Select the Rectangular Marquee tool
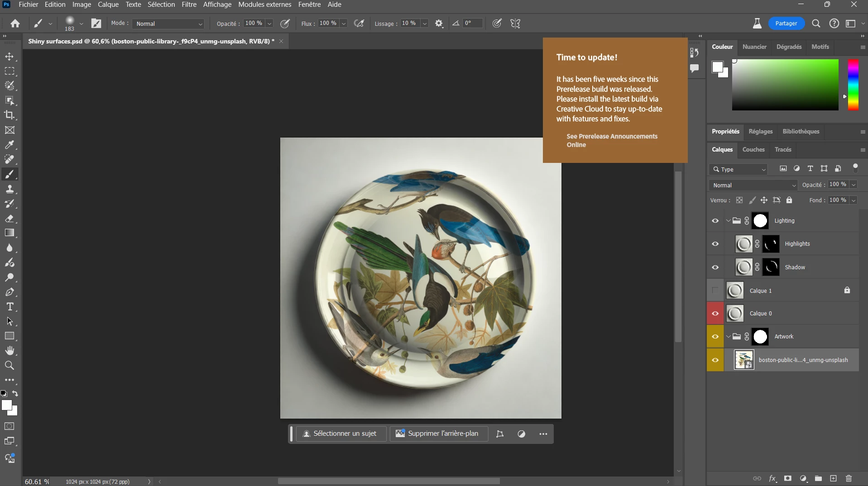 coord(10,71)
